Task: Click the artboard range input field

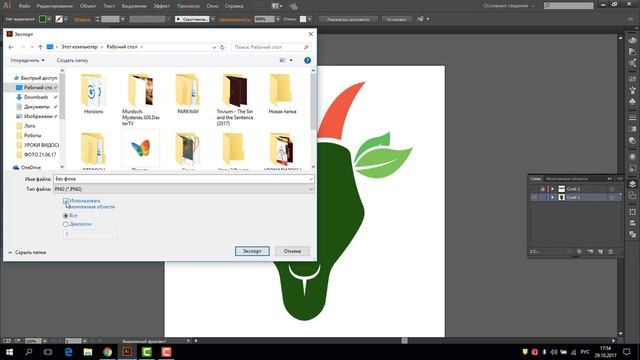Action: point(90,234)
